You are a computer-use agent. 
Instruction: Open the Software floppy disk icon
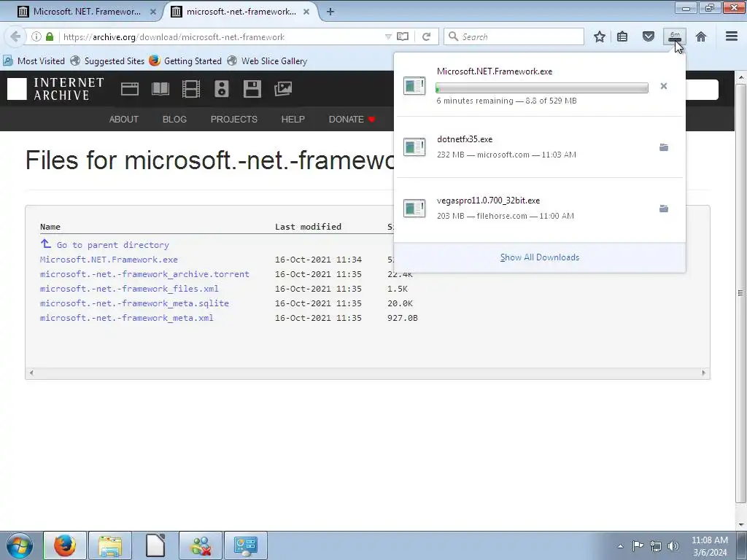coord(252,89)
